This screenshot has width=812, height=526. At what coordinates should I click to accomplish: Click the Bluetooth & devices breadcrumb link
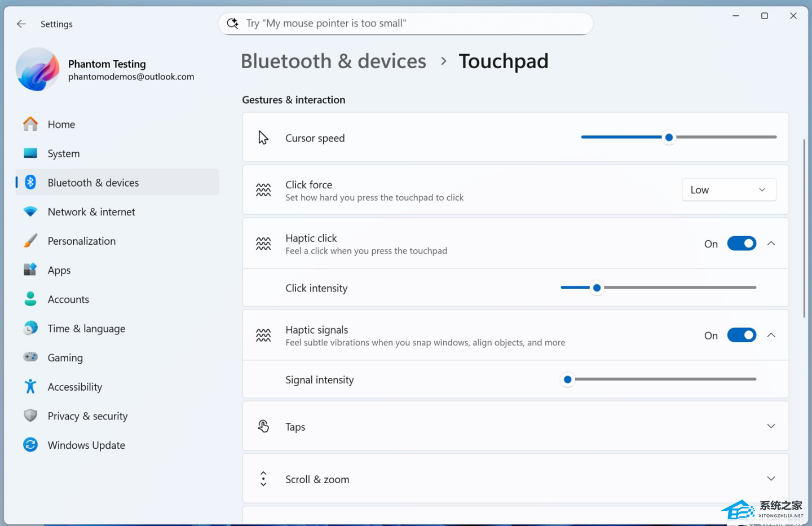[x=333, y=61]
